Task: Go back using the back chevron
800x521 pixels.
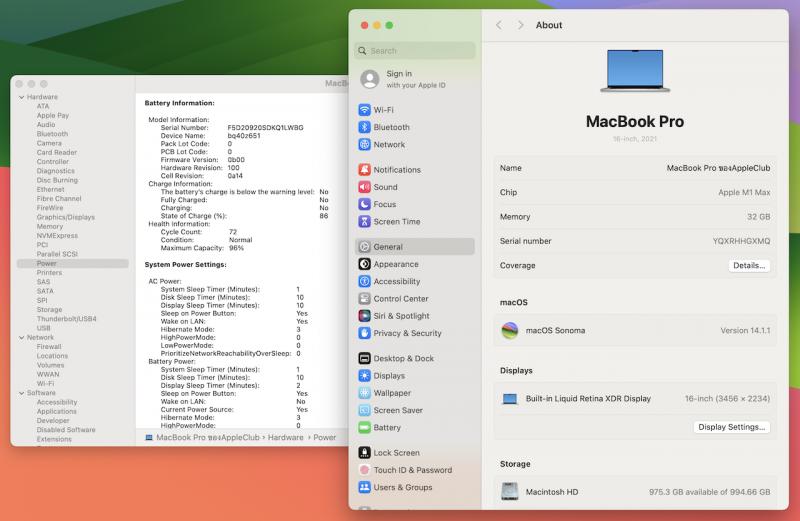Action: [499, 25]
